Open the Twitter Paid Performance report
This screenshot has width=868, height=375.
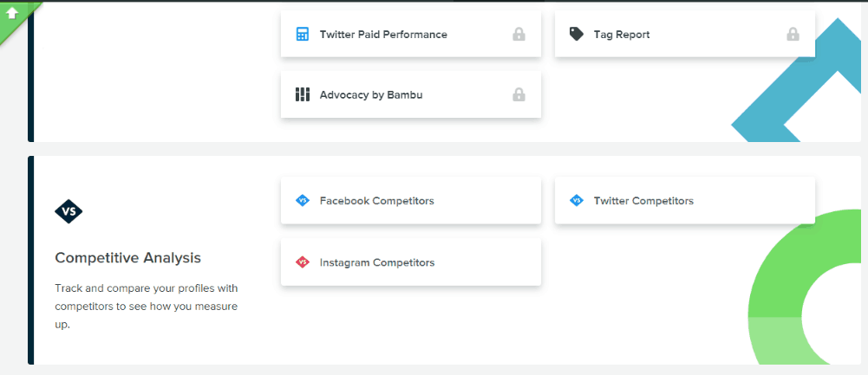tap(411, 34)
